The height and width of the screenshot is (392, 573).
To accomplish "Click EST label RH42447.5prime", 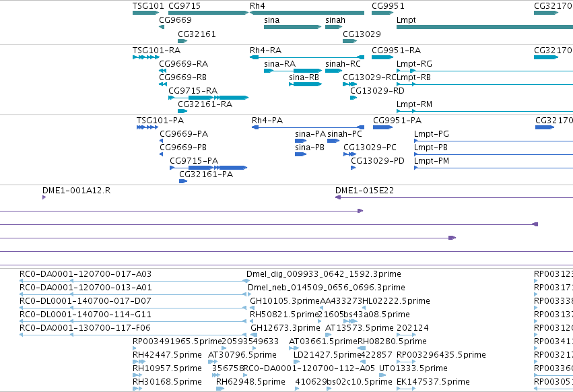I will [168, 355].
